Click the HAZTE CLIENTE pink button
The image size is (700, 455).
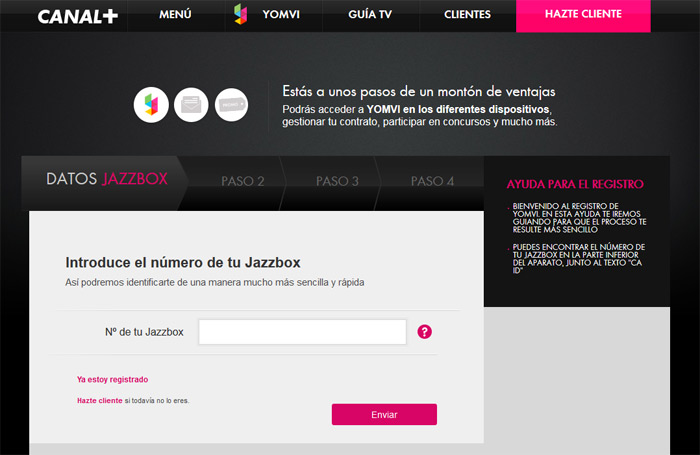[x=583, y=16]
